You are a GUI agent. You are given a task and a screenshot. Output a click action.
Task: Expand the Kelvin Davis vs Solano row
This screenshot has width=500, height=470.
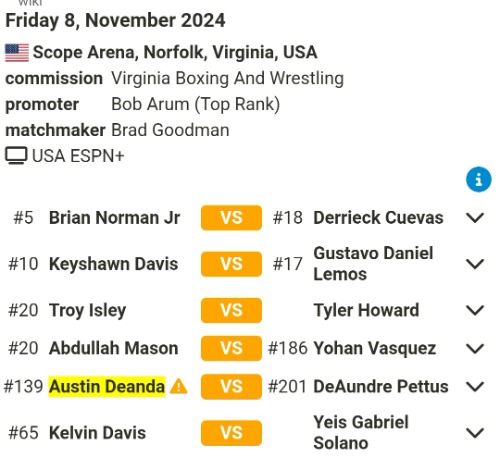475,433
